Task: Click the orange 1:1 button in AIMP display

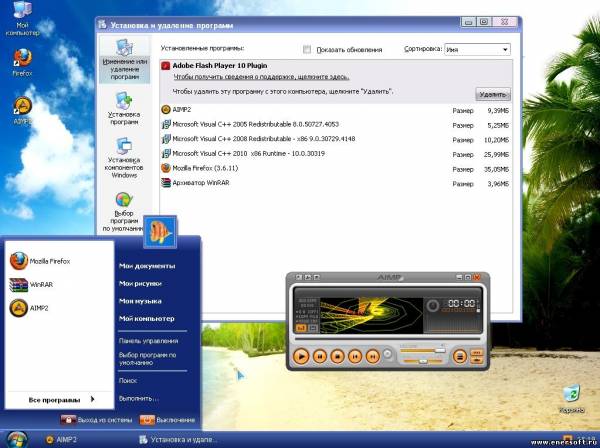Action: [301, 328]
